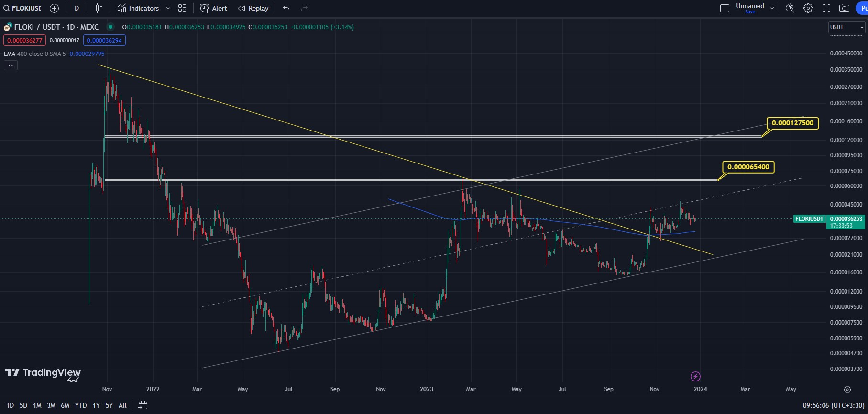Screen dimensions: 868x414
Task: Change the D timeframe interval
Action: (77, 8)
